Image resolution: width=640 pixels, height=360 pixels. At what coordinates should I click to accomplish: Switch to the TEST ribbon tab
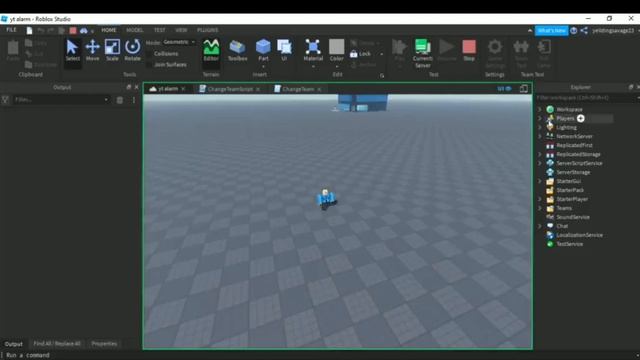click(160, 30)
